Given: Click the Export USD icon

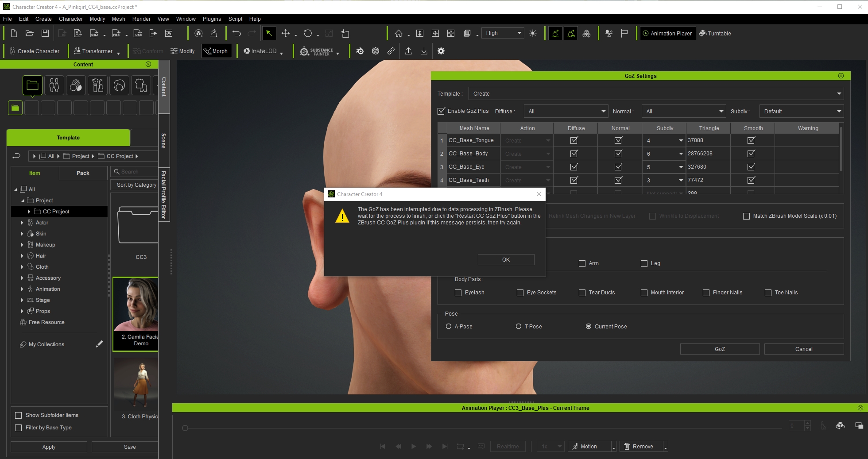Looking at the screenshot, I should (138, 33).
